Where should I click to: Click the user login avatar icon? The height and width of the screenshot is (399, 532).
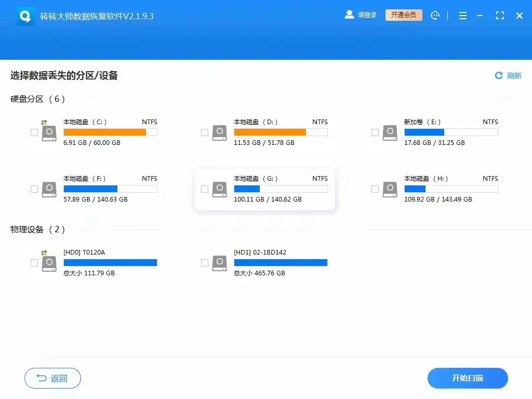[349, 15]
